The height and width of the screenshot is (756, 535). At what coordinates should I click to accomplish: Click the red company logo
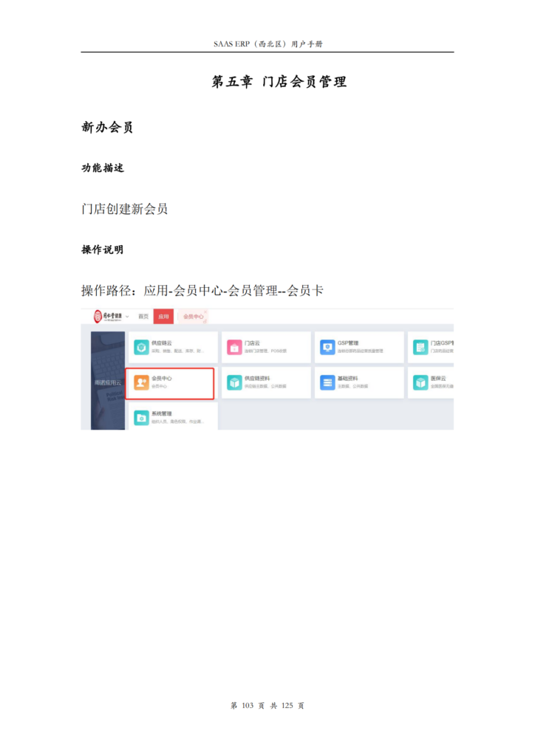click(98, 316)
